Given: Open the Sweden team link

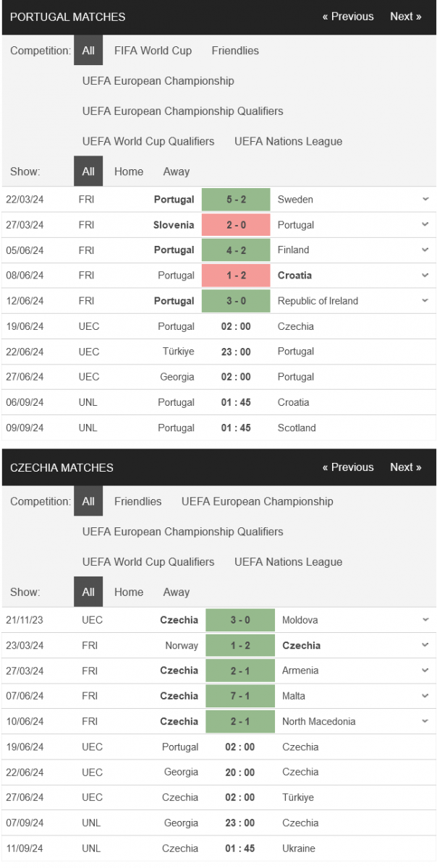Looking at the screenshot, I should [x=295, y=200].
